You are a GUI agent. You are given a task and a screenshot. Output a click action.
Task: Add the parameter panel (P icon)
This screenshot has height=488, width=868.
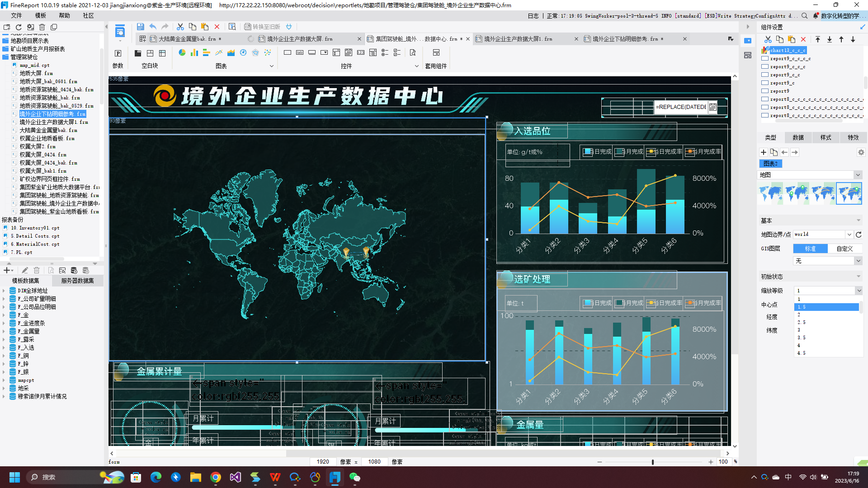pos(118,53)
